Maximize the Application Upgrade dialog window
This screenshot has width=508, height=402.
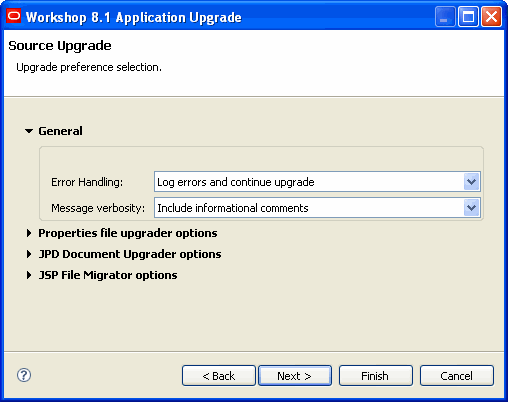[468, 16]
